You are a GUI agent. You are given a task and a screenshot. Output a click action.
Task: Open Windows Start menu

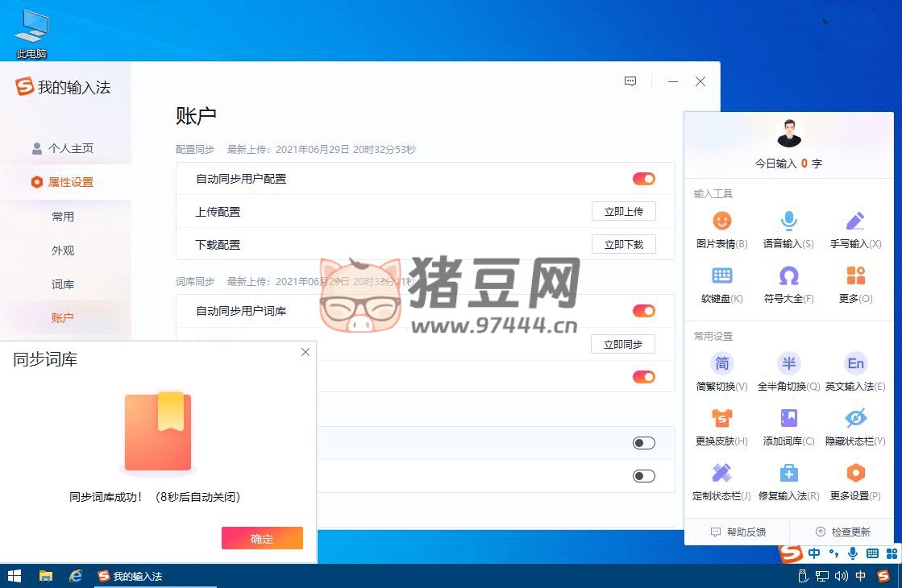tap(15, 575)
